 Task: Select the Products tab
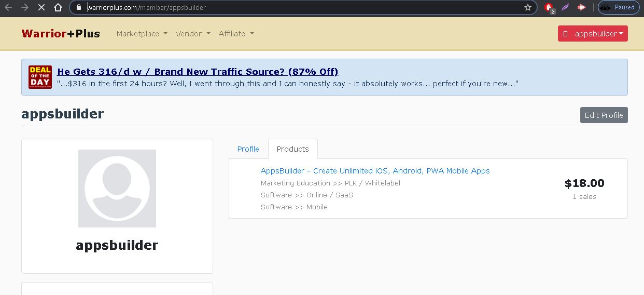(x=293, y=149)
